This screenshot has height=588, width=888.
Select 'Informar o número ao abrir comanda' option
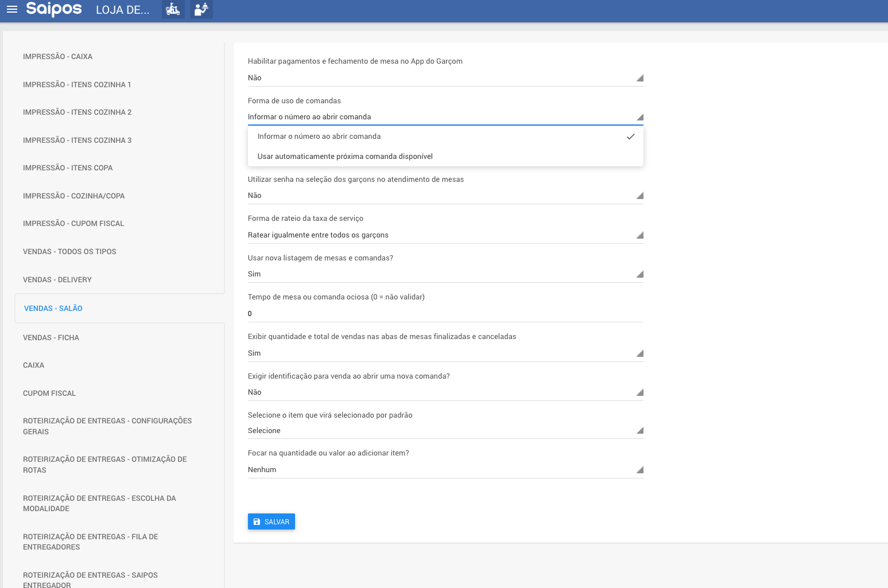coord(319,137)
